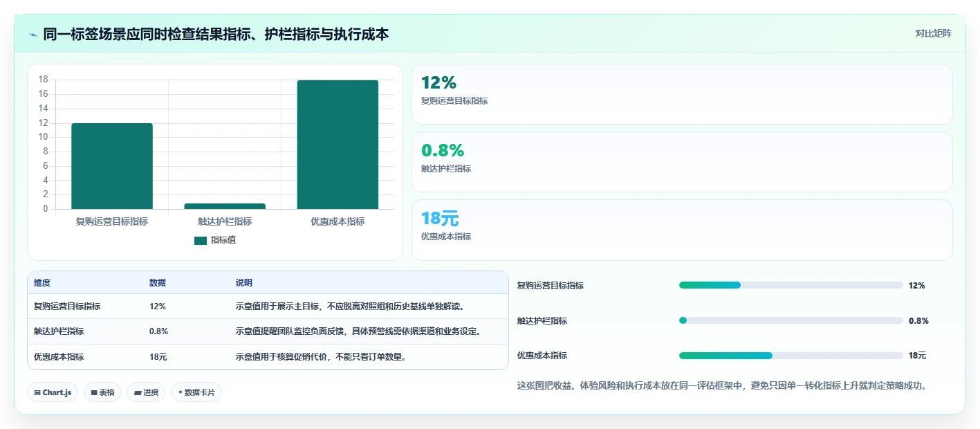Click the 触达护栏指标 progress bar

tap(791, 320)
